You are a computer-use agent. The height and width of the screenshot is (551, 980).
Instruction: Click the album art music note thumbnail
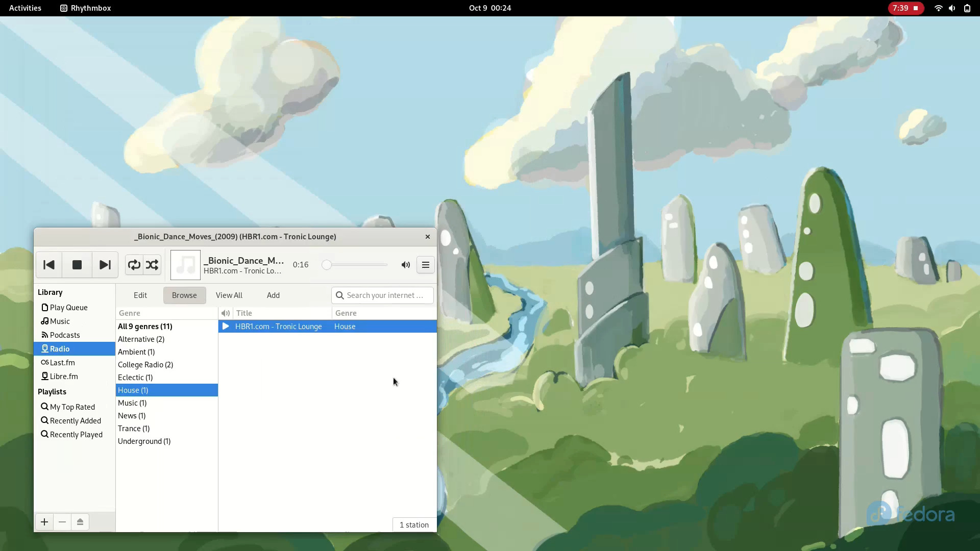pyautogui.click(x=185, y=265)
